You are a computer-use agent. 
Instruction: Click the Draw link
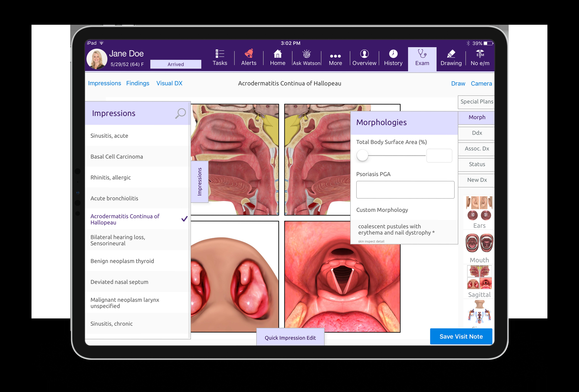pyautogui.click(x=458, y=83)
